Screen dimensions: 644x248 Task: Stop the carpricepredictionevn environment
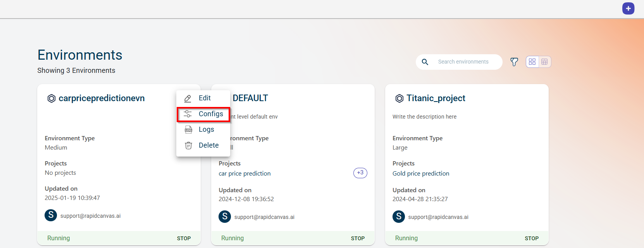[184, 238]
